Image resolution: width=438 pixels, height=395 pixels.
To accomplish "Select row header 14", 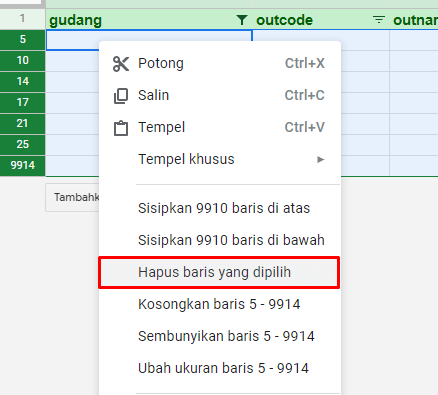I will [22, 82].
